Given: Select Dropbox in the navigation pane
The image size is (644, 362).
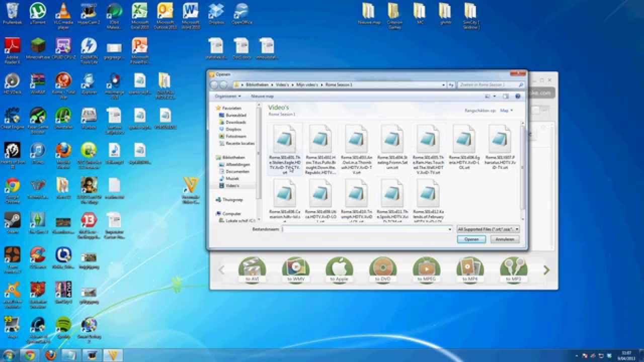Looking at the screenshot, I should tap(233, 129).
